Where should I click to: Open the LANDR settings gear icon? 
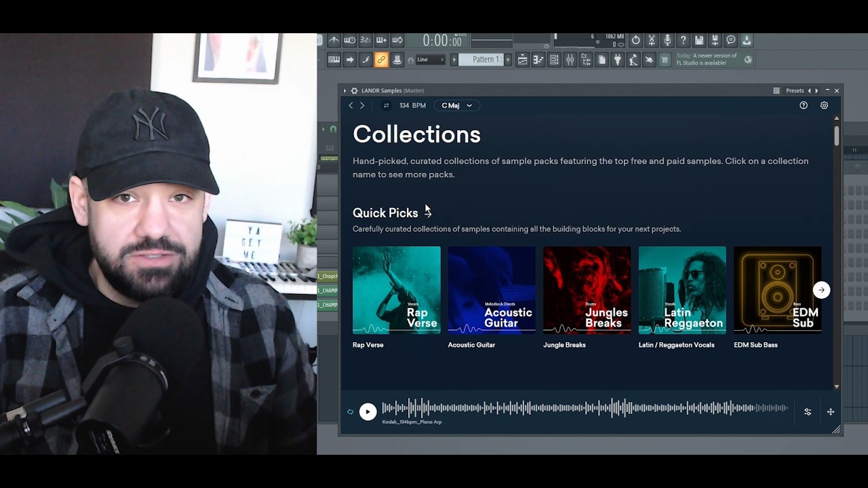point(824,105)
